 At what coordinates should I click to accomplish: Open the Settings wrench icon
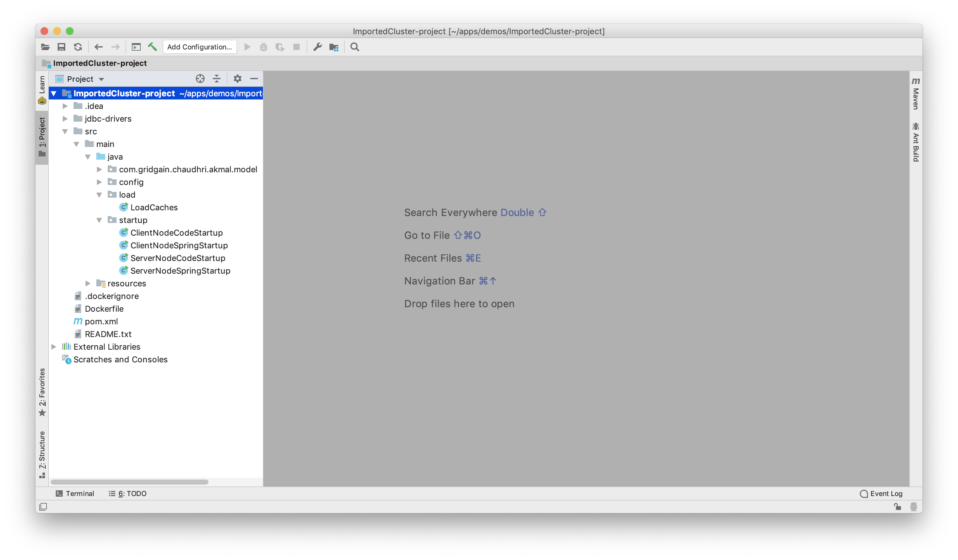coord(317,47)
